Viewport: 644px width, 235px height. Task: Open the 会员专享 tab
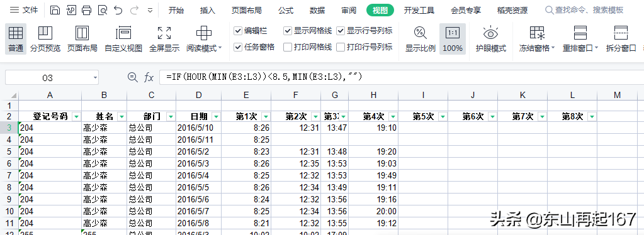click(x=466, y=11)
